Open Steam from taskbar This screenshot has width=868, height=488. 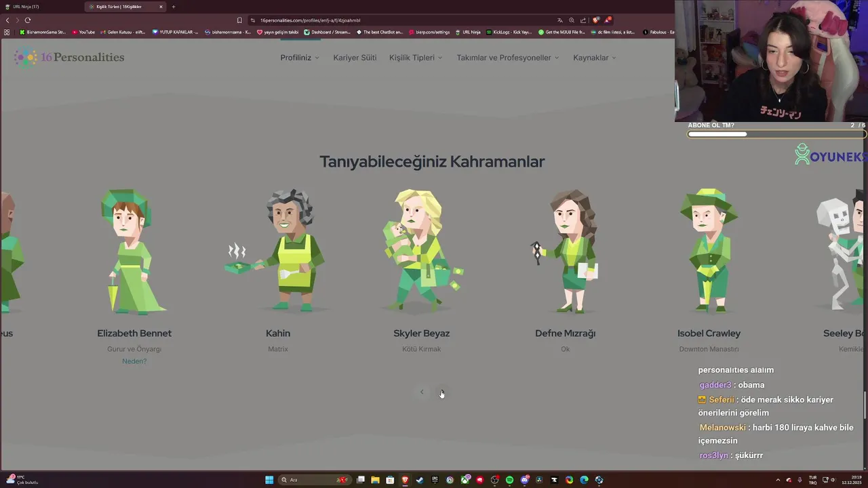tap(420, 480)
